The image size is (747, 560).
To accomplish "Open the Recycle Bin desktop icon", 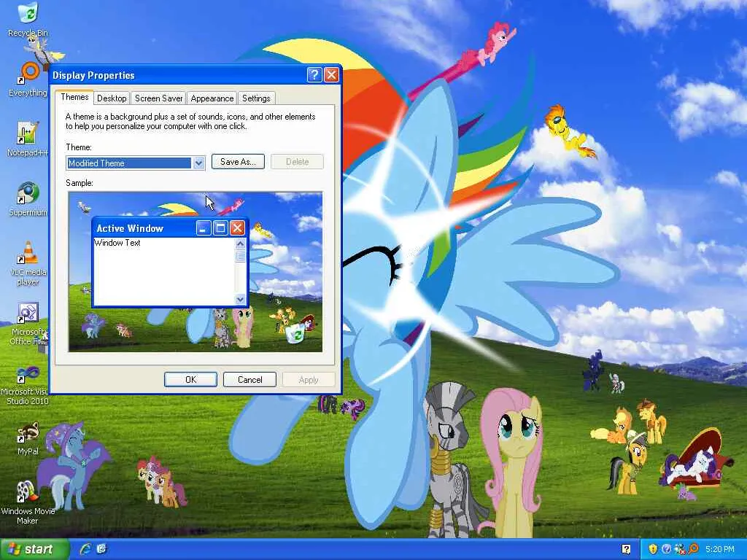I will point(28,19).
